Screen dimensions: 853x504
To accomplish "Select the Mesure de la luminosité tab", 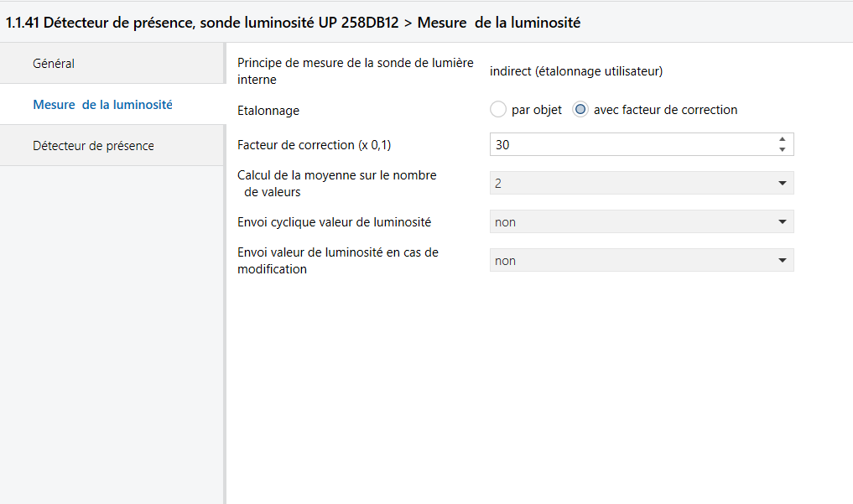I will coord(102,105).
